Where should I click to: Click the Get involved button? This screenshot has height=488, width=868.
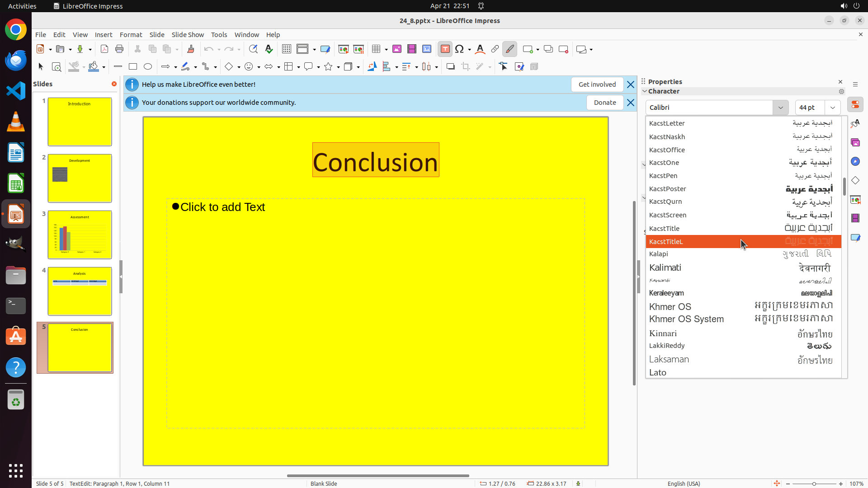(597, 84)
